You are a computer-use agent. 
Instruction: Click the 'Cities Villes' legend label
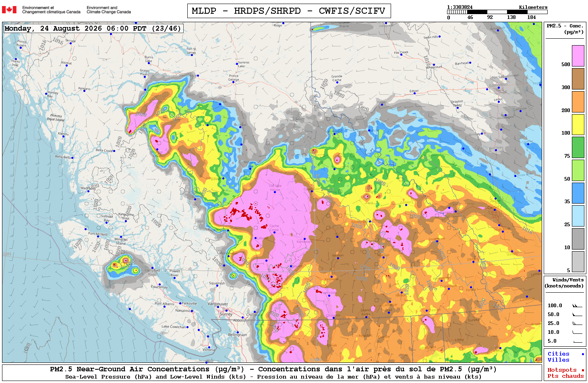point(558,357)
